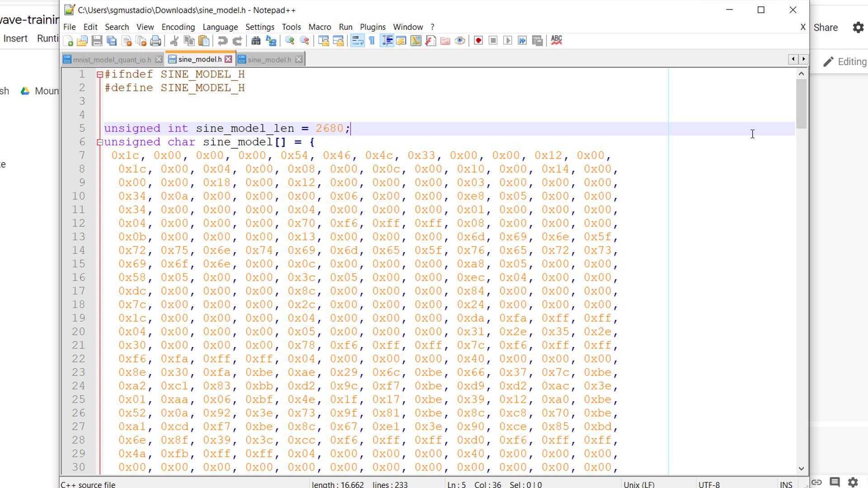This screenshot has width=868, height=488.
Task: Click the Copy toolbar icon
Action: (189, 41)
